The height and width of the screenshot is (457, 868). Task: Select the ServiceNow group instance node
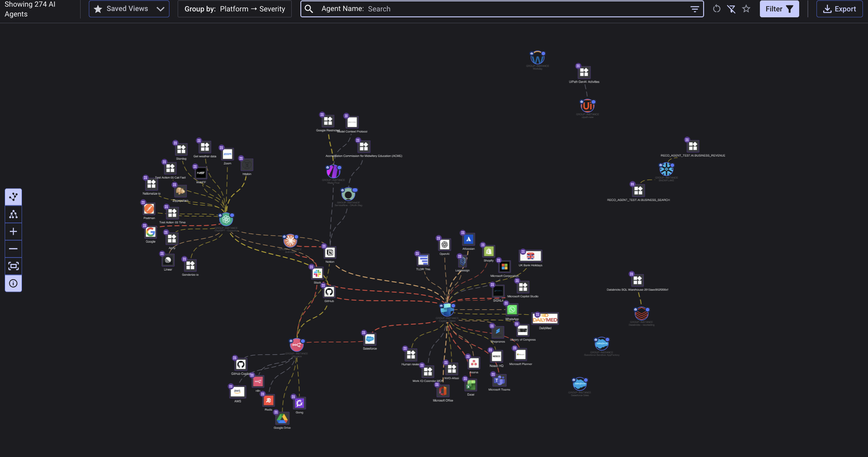(x=349, y=194)
